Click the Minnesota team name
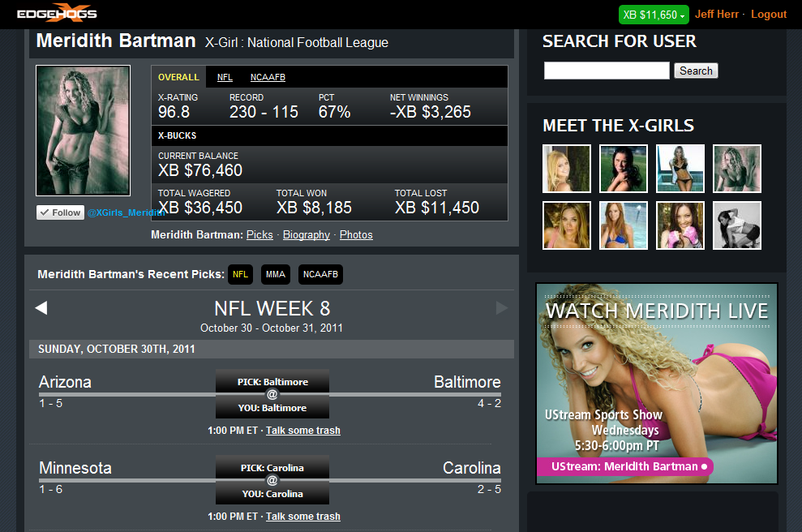The width and height of the screenshot is (802, 532). 75,468
